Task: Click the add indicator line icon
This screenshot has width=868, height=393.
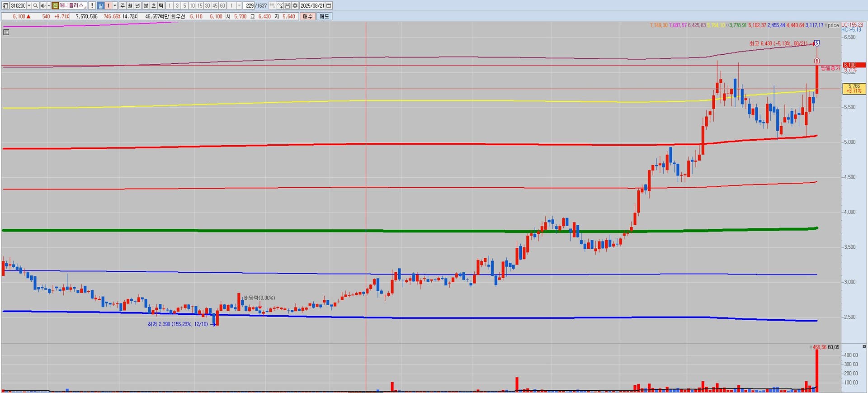Action: (280, 5)
